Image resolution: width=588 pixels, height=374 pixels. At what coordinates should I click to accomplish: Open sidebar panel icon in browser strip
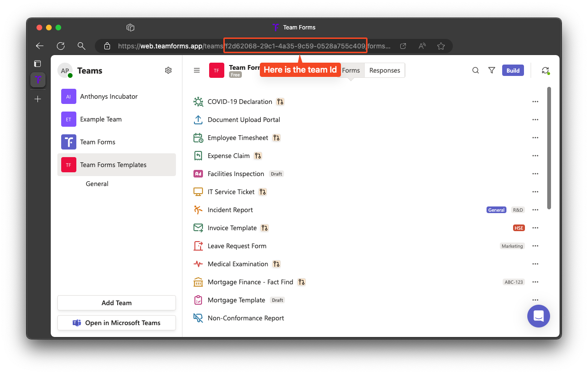pos(37,64)
